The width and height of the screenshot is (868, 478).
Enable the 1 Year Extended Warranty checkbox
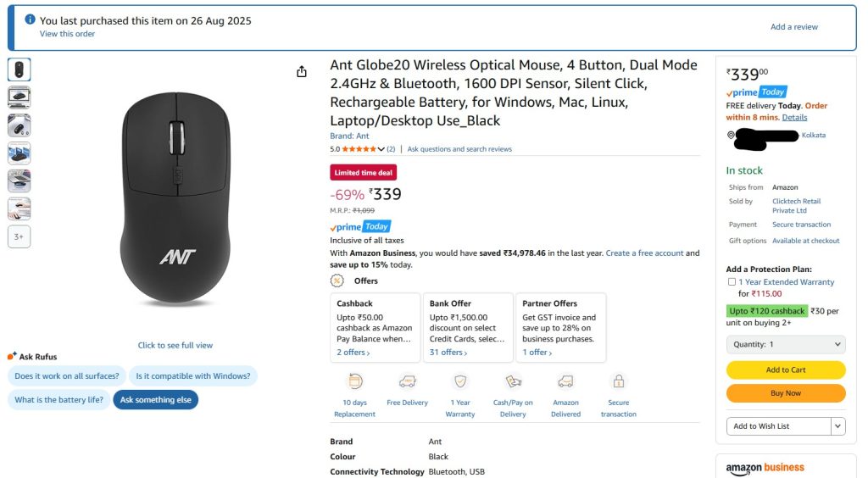pos(732,282)
